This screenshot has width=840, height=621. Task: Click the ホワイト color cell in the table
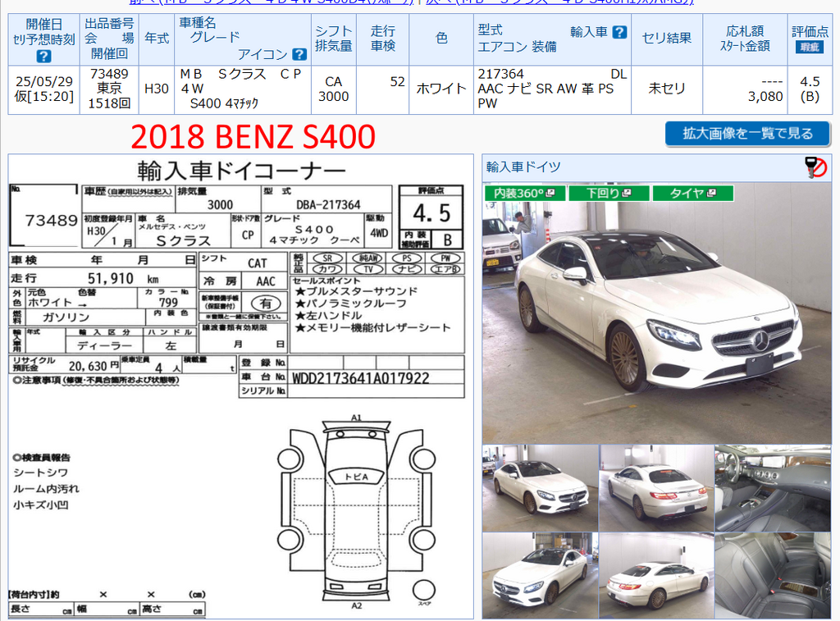coord(441,89)
